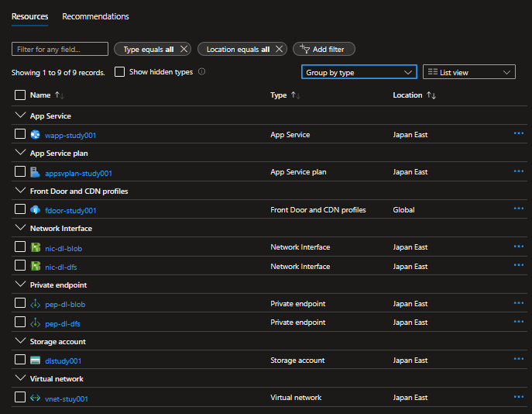Click the nic-dl-dfs network interface icon
Viewport: 532px width, 414px height.
[36, 266]
